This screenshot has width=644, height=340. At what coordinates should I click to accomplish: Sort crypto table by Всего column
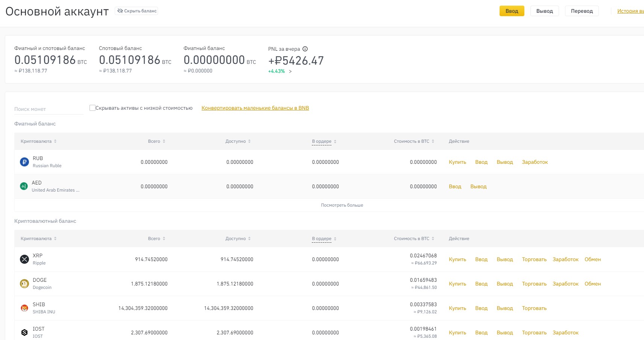(x=156, y=239)
